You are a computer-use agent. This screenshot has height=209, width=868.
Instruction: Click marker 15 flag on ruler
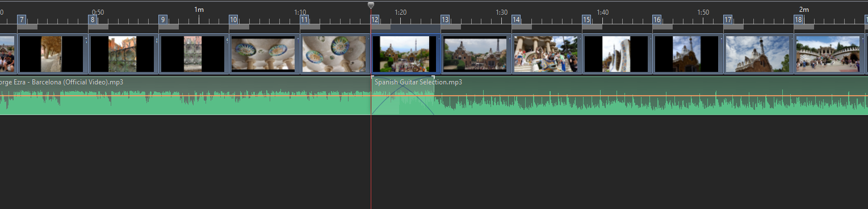click(x=586, y=19)
